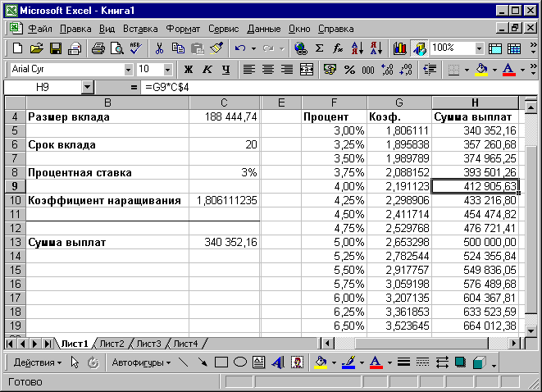This screenshot has width=542, height=392.
Task: Align cell text left
Action: pyautogui.click(x=249, y=70)
